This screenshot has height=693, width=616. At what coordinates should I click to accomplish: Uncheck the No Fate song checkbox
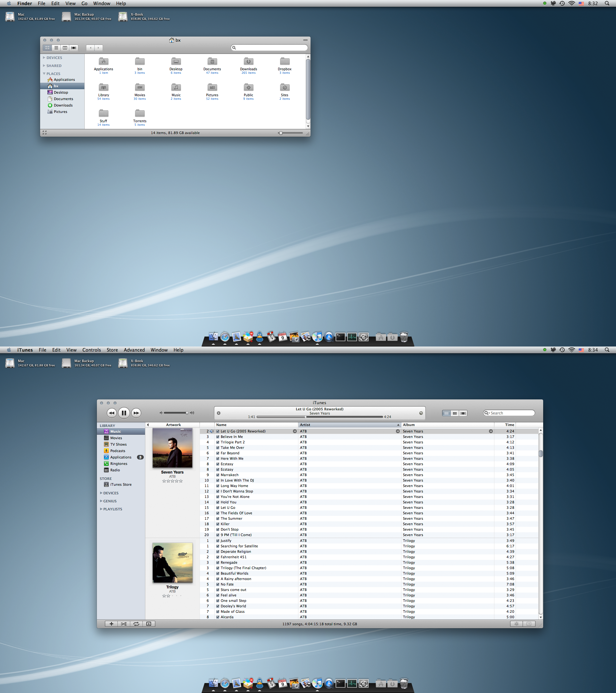pyautogui.click(x=218, y=585)
